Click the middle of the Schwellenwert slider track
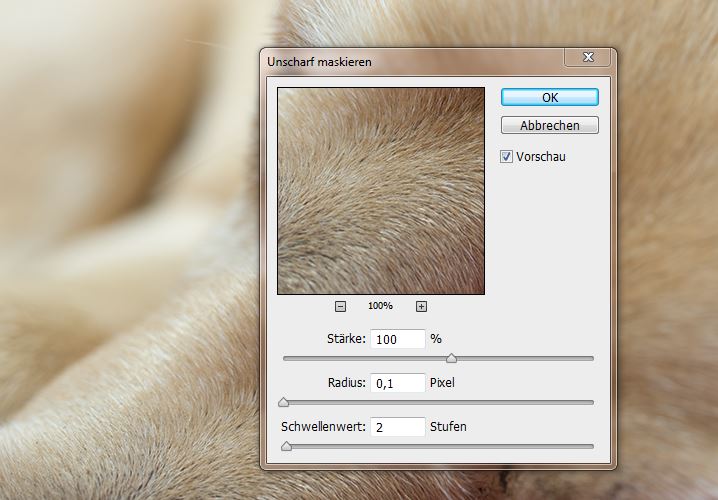This screenshot has width=718, height=500. [439, 446]
